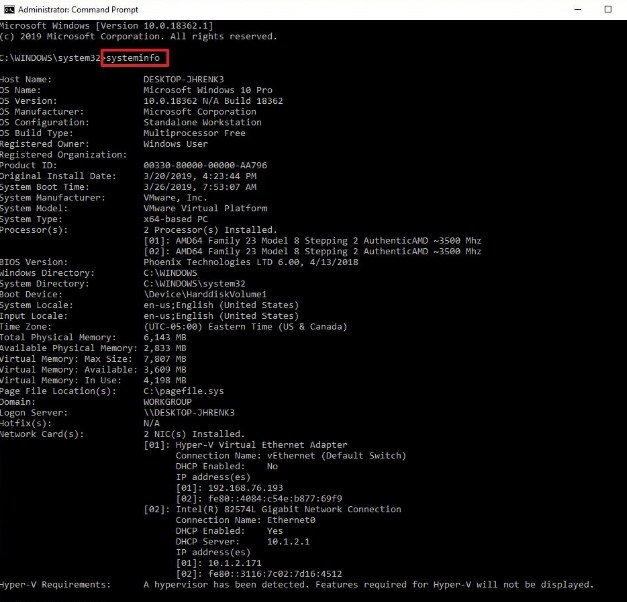Click the System Locale en-us value
The width and height of the screenshot is (627, 602).
[x=221, y=305]
